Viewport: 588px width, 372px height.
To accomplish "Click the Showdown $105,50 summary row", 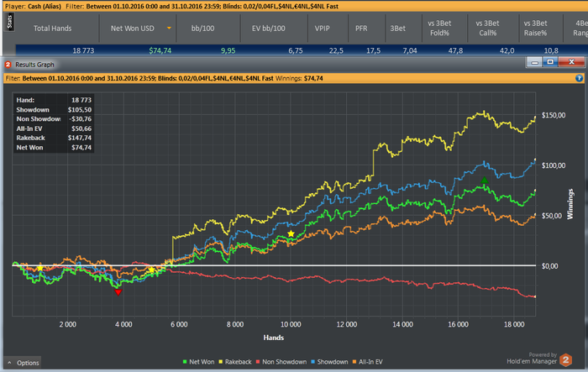I will (54, 110).
